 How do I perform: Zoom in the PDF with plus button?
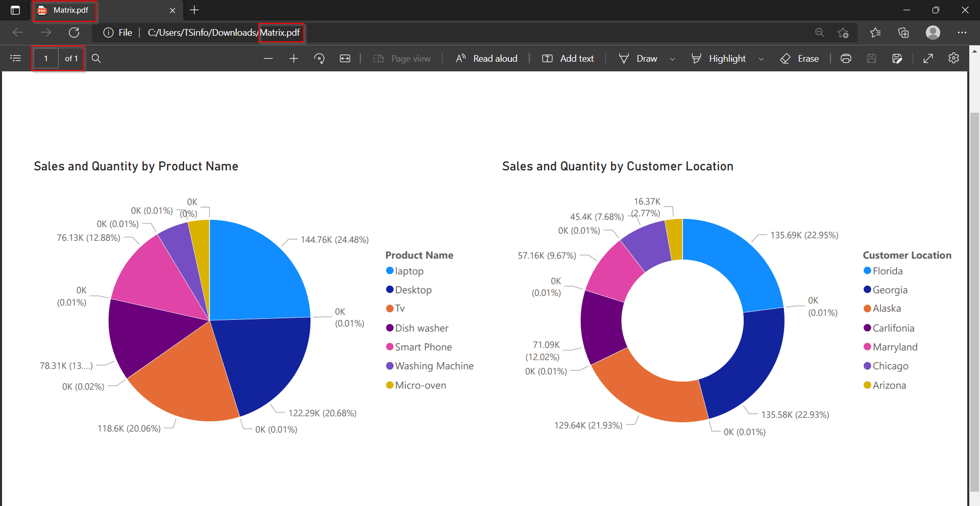(293, 59)
